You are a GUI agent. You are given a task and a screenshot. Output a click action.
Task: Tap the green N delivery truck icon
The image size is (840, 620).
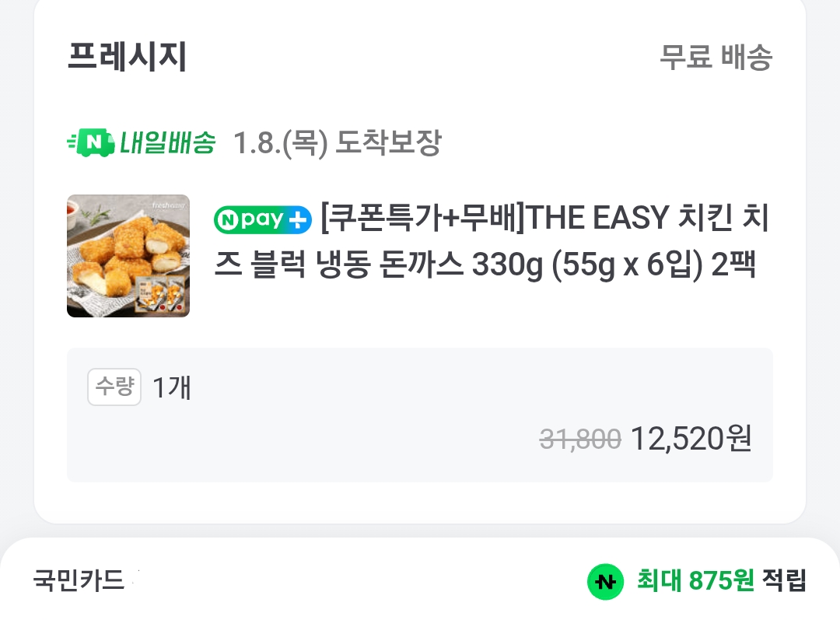point(91,143)
